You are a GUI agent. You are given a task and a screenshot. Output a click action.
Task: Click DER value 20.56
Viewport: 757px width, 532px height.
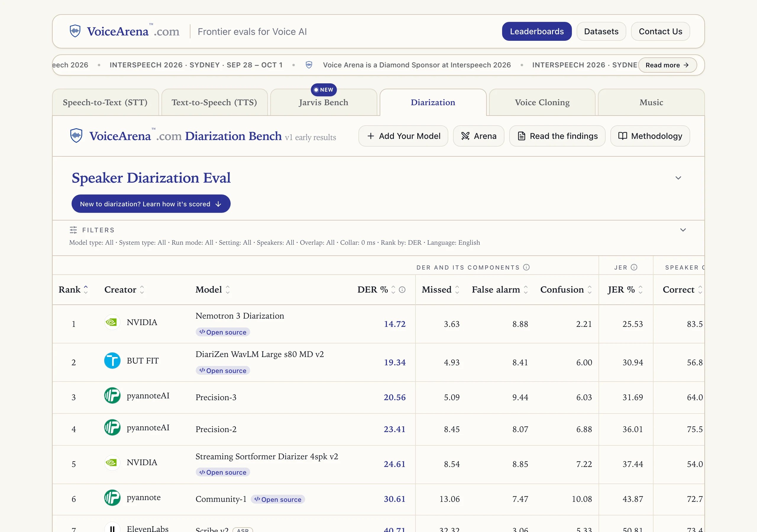[395, 398]
